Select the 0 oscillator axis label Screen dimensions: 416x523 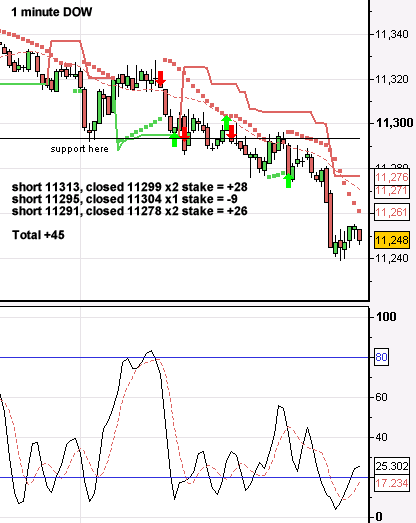coord(378,517)
